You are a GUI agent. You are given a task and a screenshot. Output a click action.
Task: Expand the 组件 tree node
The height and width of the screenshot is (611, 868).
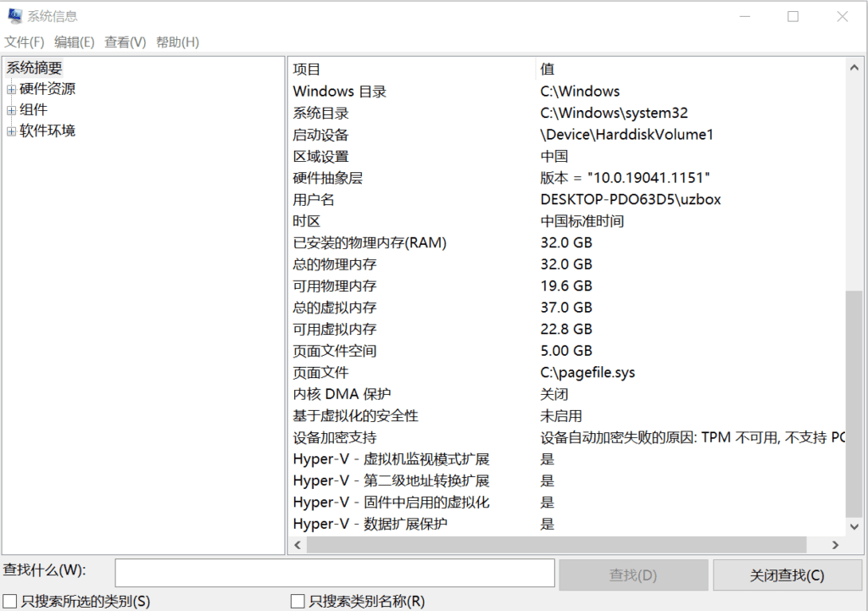pos(11,110)
